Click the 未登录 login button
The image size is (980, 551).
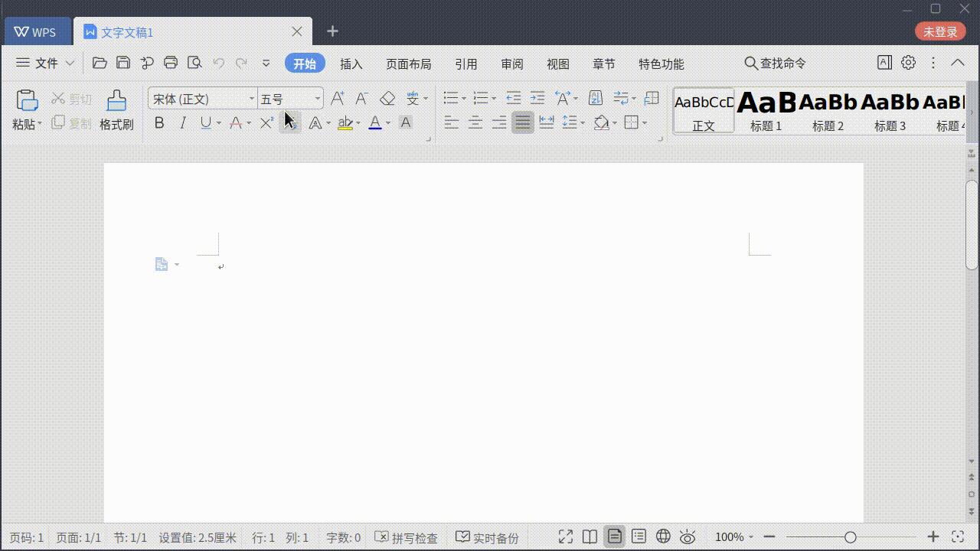coord(939,31)
